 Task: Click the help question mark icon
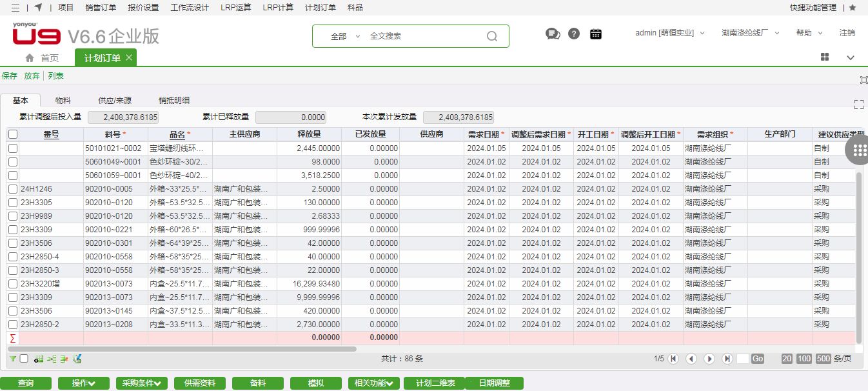[x=574, y=34]
